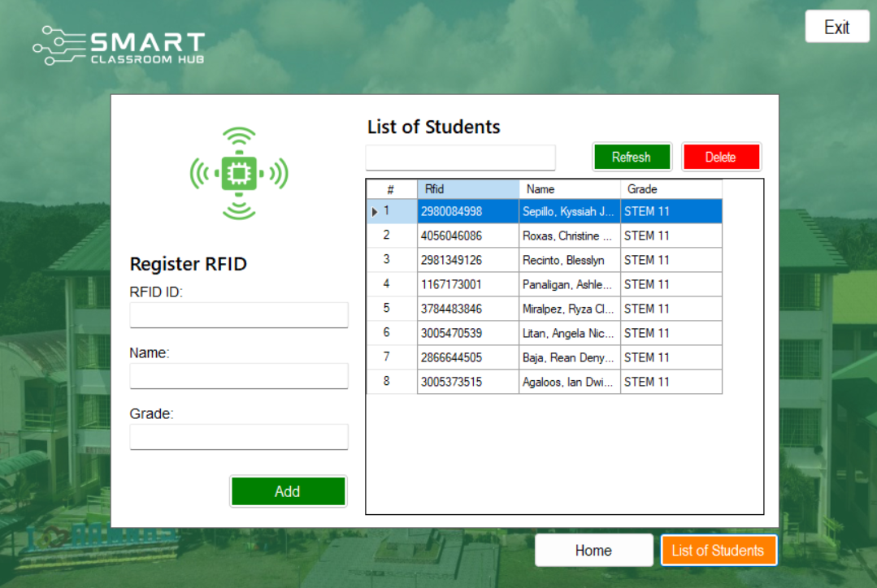Viewport: 877px width, 588px height.
Task: Go to the Home page button
Action: pos(593,551)
